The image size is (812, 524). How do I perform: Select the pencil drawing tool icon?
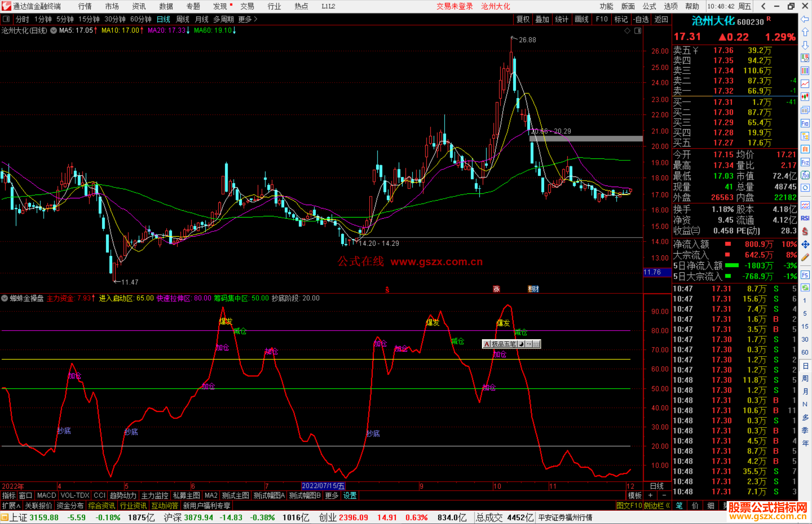pos(804,258)
